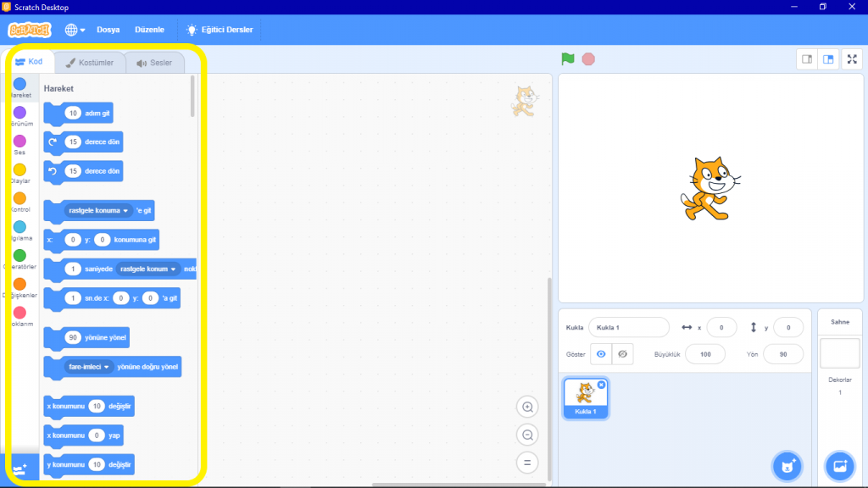Click the x konumunu 0 yap block
Image resolution: width=868 pixels, height=488 pixels.
point(84,435)
